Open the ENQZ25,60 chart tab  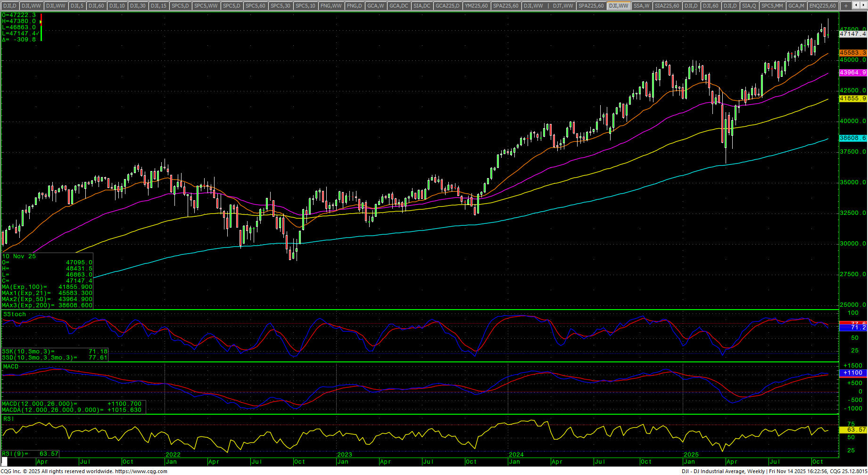coord(822,6)
